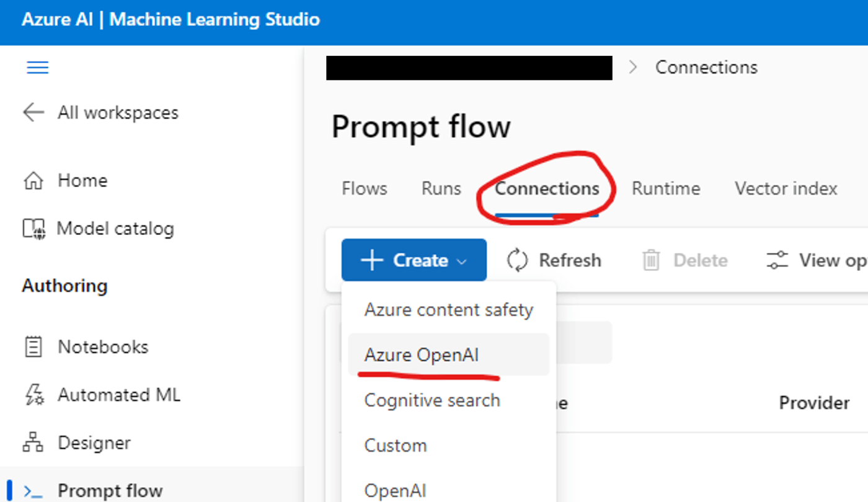The width and height of the screenshot is (868, 502).
Task: Open Model catalog in sidebar
Action: 115,229
